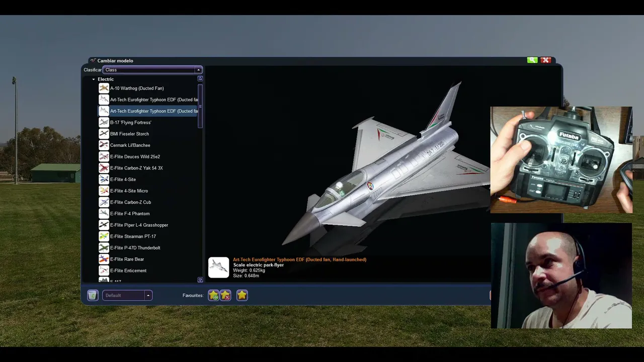Select the E-Flite Carbon-Z Yak 54 3X icon
644x362 pixels.
[104, 168]
